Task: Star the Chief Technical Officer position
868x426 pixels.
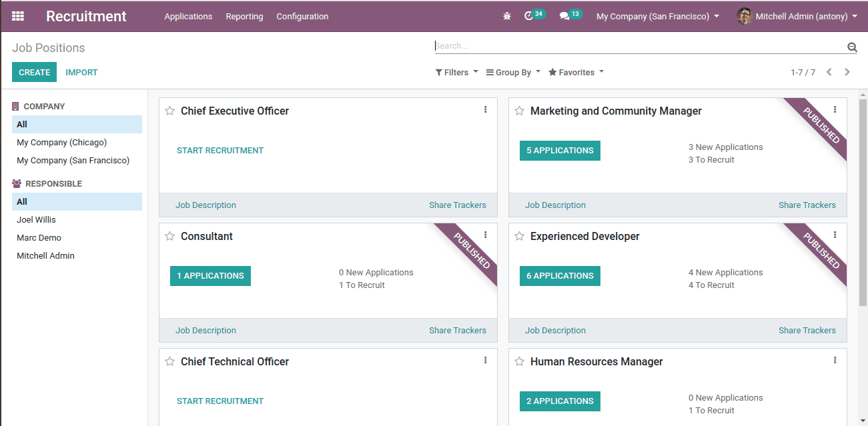Action: point(170,361)
